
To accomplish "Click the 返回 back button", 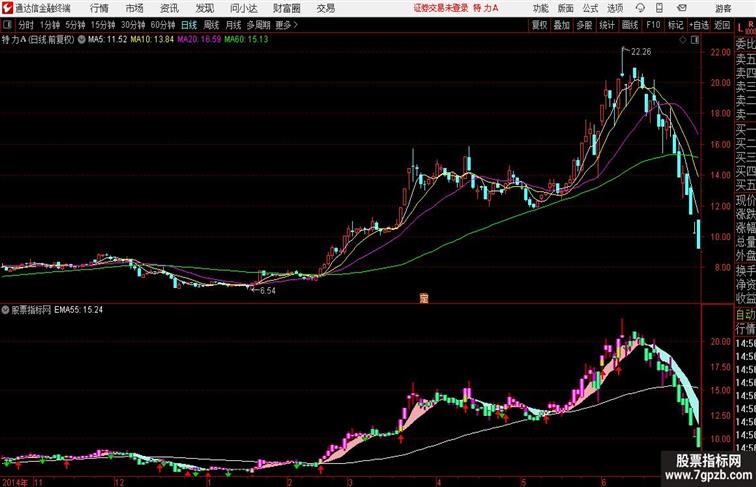I will coord(722,25).
